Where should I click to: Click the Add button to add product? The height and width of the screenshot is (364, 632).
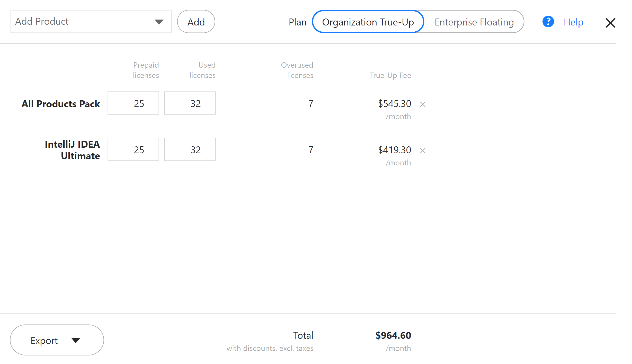click(196, 21)
